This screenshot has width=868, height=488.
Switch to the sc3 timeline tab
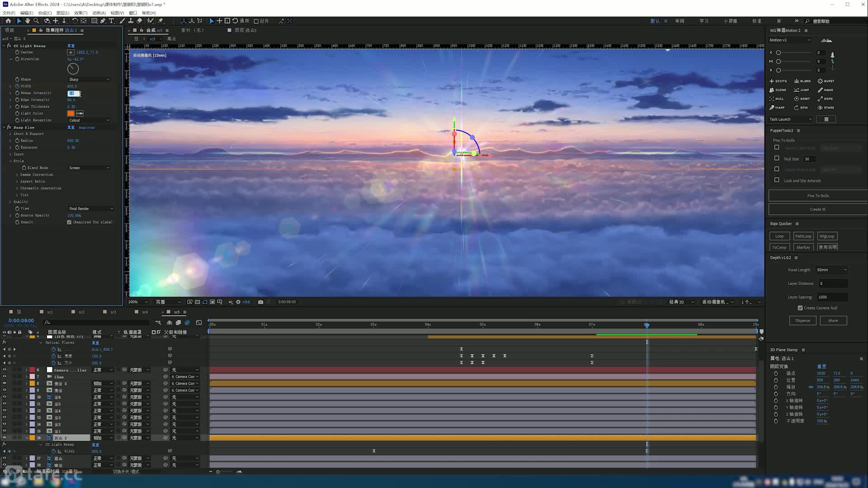pyautogui.click(x=113, y=312)
